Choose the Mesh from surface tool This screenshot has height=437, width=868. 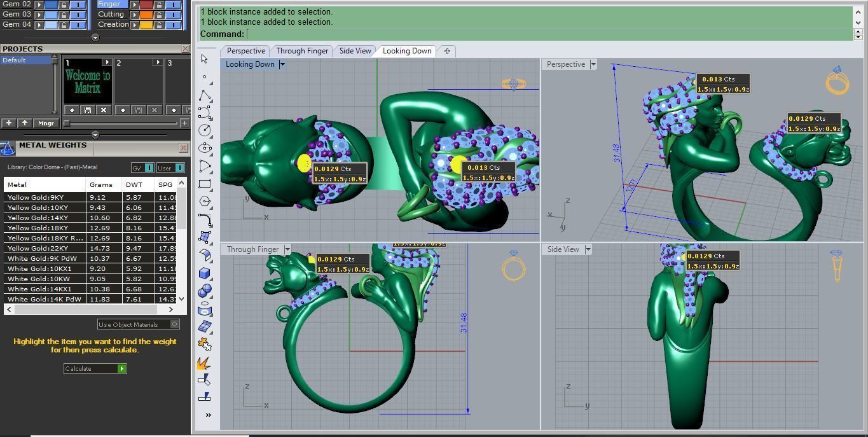pos(205,326)
